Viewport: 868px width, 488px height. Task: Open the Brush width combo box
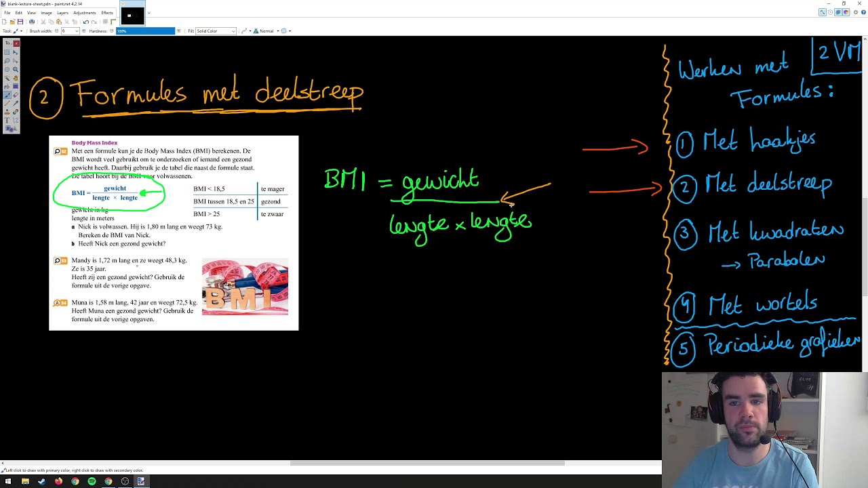tap(71, 31)
